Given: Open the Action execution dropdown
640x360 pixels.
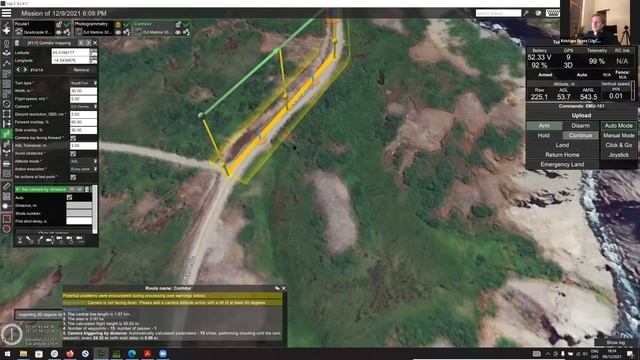Looking at the screenshot, I should click(83, 169).
